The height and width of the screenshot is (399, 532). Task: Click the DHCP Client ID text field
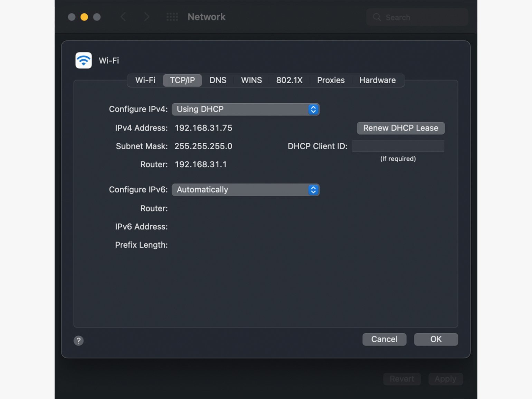(398, 146)
